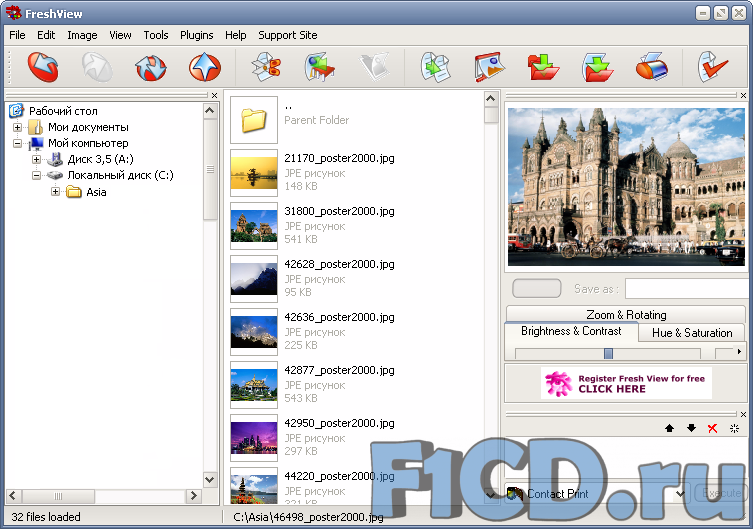Image resolution: width=753 pixels, height=529 pixels.
Task: Select 42950_poster2000.jpg thumbnail
Action: pyautogui.click(x=254, y=438)
